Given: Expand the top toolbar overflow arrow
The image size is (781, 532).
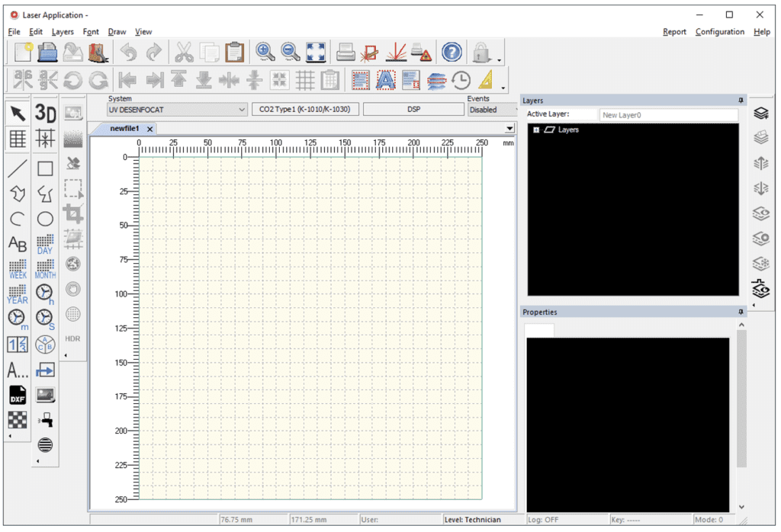Looking at the screenshot, I should (499, 61).
